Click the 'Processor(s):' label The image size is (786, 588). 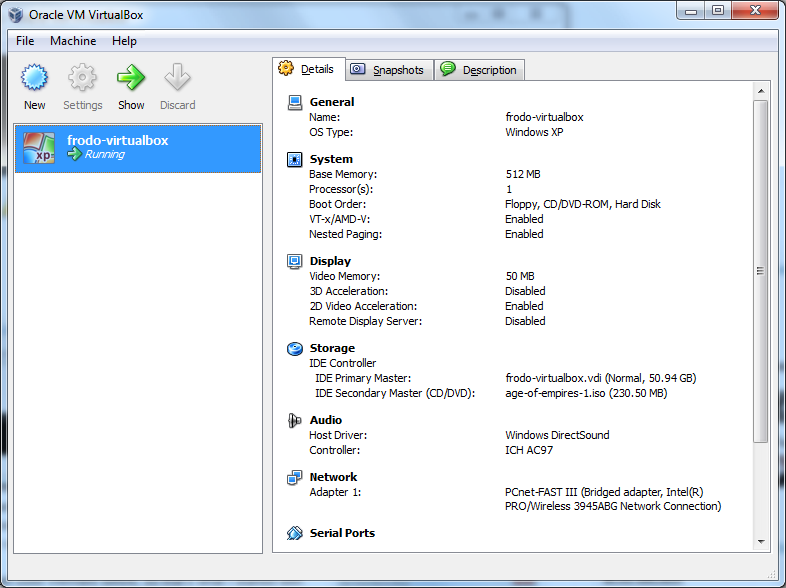341,189
